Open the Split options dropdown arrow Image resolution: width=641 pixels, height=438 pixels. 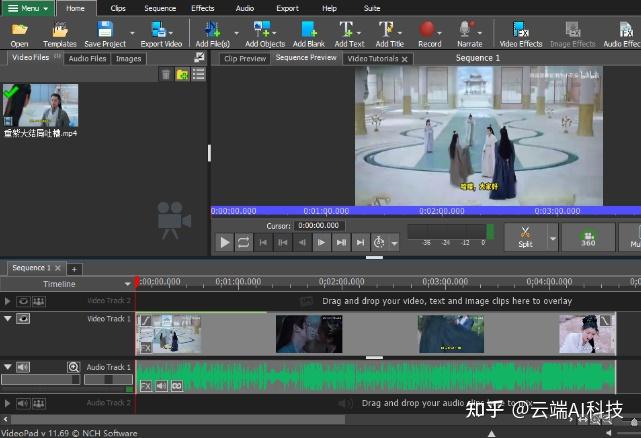pyautogui.click(x=553, y=238)
